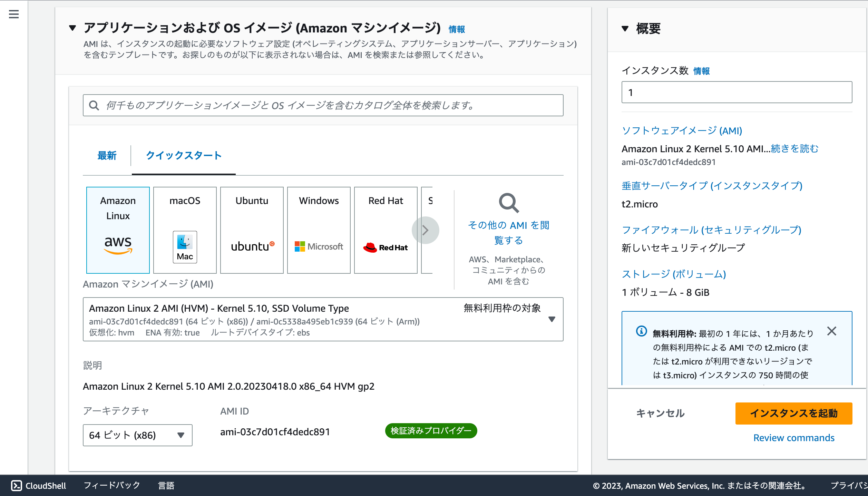Collapse the 概要 summary section
868x496 pixels.
point(625,29)
